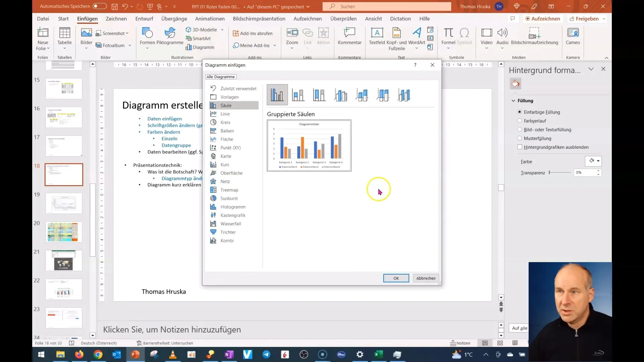Select Bild- oder Texturfüllung radio button
The width and height of the screenshot is (644, 362).
click(520, 129)
